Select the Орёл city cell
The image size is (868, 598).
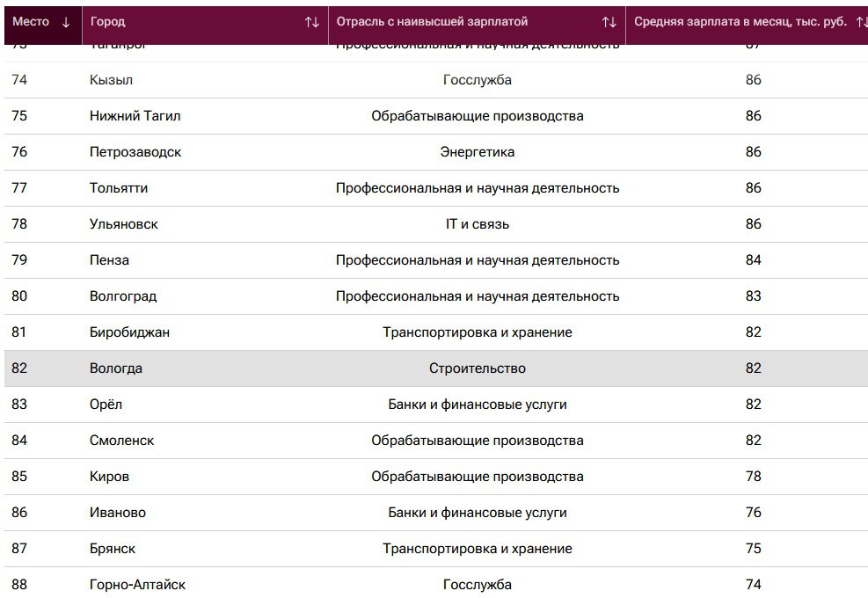pos(106,404)
